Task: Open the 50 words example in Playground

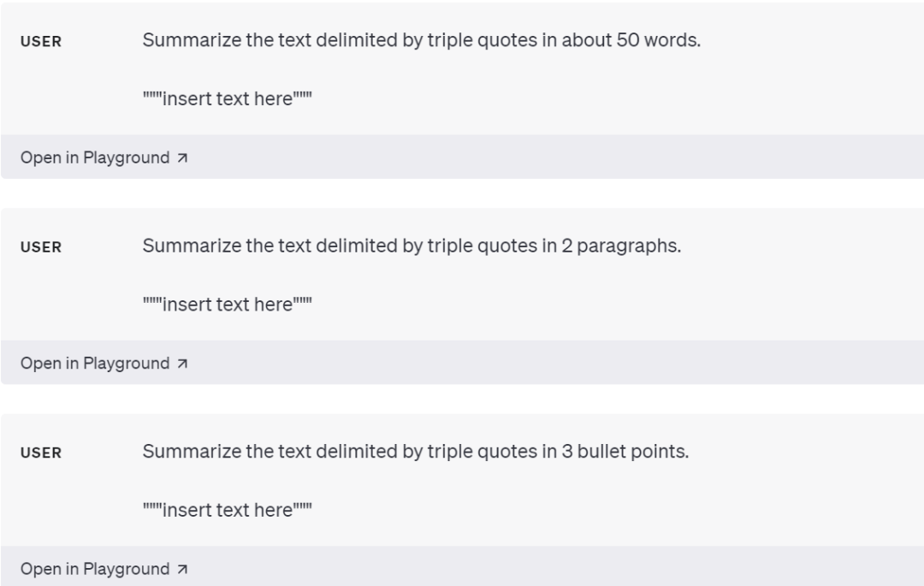Action: click(104, 158)
